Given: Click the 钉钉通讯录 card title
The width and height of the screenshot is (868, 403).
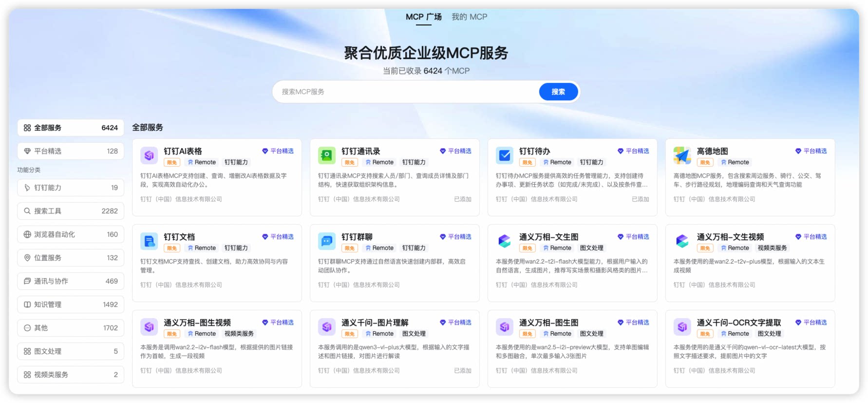Looking at the screenshot, I should 361,151.
